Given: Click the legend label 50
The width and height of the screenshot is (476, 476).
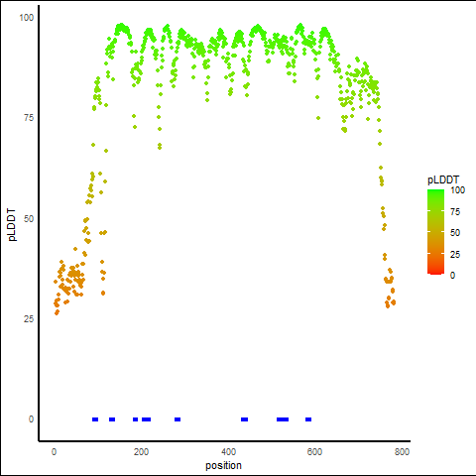Looking at the screenshot, I should (x=455, y=233).
